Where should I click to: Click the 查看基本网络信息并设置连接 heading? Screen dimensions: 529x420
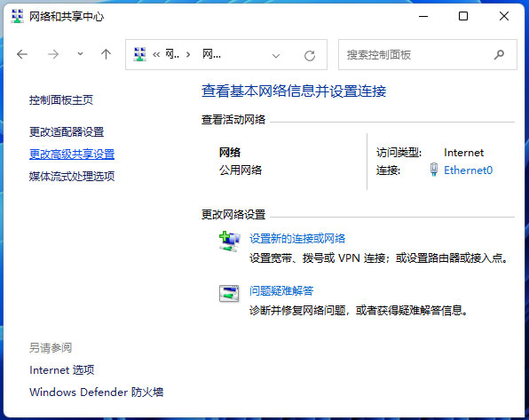[x=294, y=91]
